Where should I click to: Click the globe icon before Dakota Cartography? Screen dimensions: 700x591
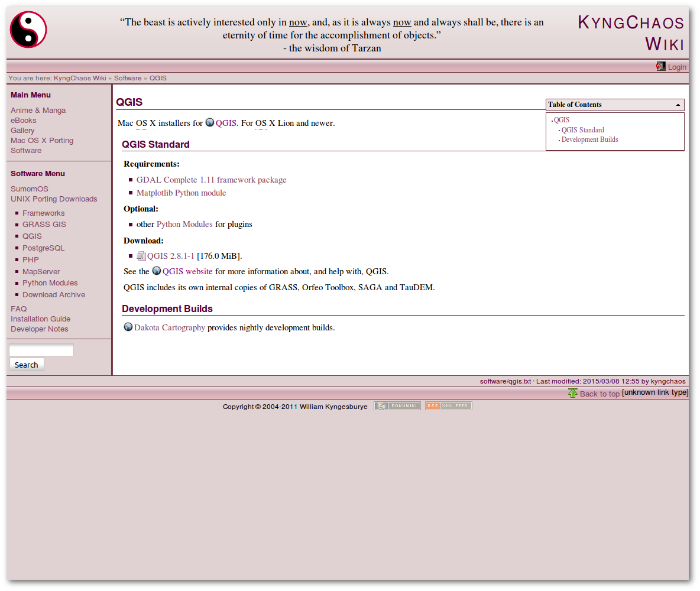coord(128,327)
